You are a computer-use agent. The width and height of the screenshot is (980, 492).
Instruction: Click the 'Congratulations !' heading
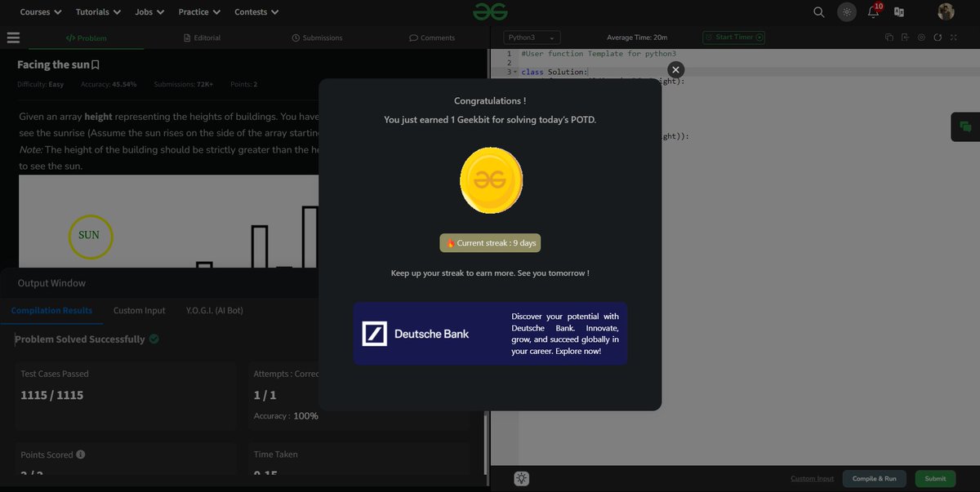[x=490, y=101]
